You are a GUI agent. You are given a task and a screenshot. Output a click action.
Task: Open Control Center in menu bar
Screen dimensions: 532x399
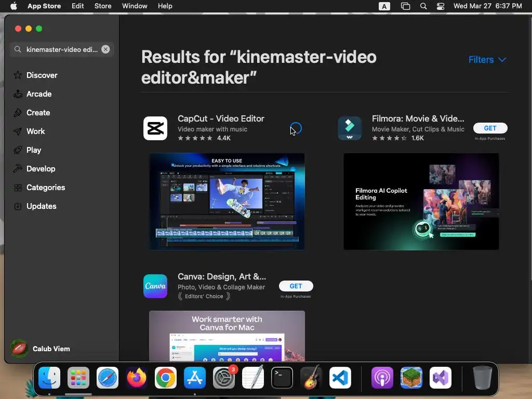click(441, 6)
